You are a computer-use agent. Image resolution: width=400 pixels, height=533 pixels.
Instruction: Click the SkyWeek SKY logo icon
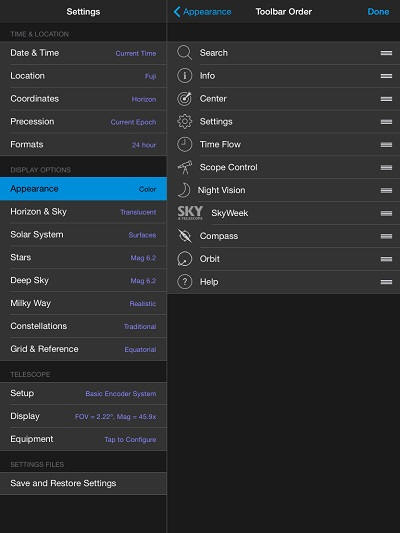pos(190,213)
